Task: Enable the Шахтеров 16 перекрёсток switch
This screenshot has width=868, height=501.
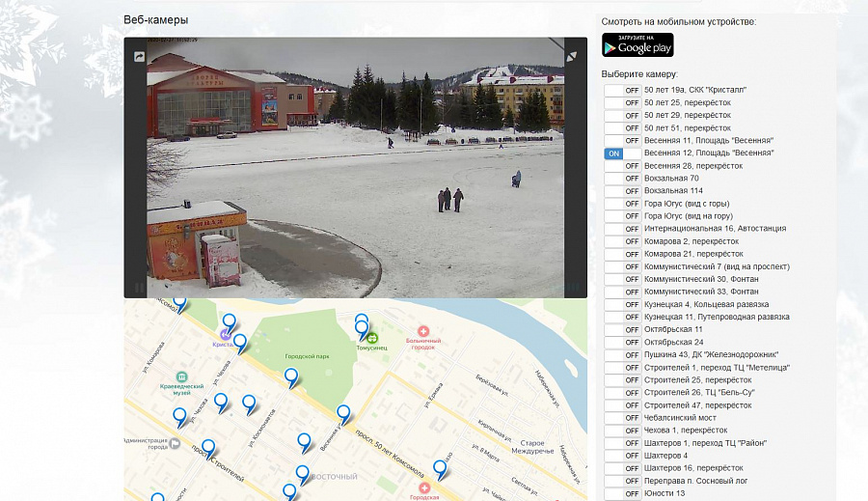Action: [x=623, y=468]
